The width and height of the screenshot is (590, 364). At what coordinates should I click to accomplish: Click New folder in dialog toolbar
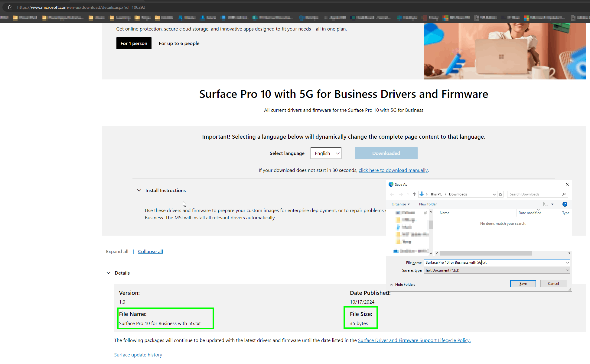pos(428,204)
